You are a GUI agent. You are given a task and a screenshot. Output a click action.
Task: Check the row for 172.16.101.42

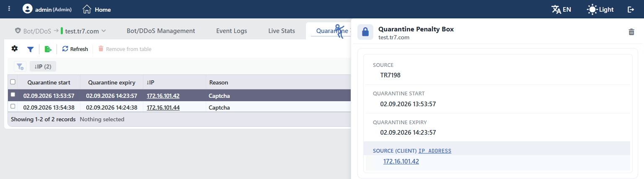pos(13,95)
